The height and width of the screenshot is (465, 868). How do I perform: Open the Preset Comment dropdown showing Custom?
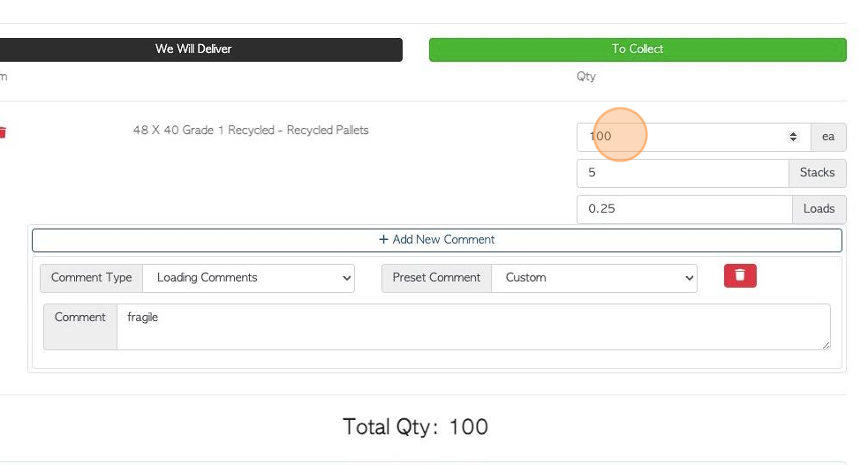[x=594, y=278]
